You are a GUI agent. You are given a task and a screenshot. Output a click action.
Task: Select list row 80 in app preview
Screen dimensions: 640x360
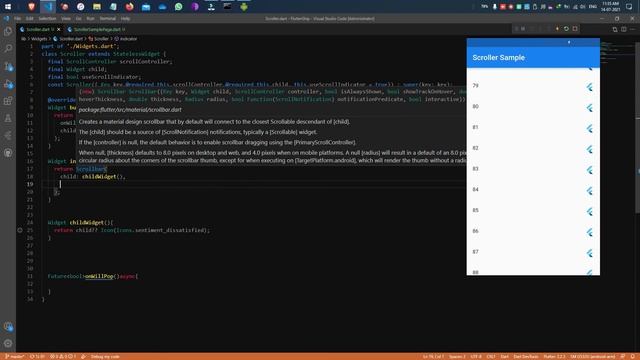pyautogui.click(x=533, y=107)
